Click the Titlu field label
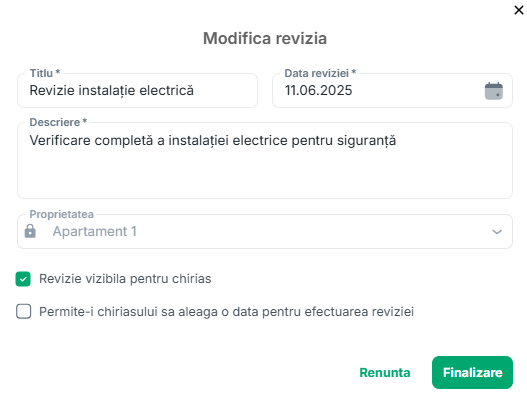527x399 pixels. coord(45,73)
